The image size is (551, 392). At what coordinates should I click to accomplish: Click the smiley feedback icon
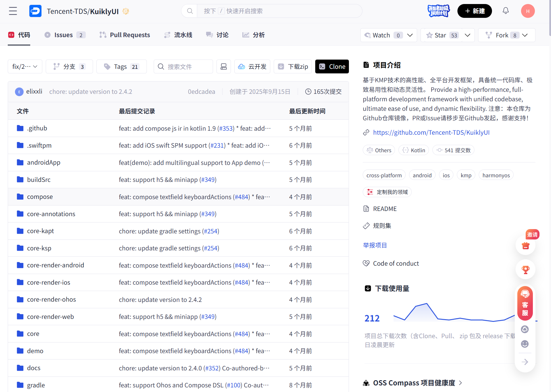(x=525, y=344)
